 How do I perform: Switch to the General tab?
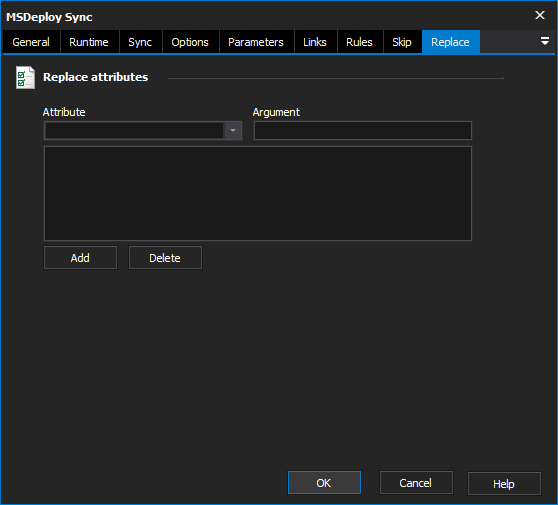point(31,42)
